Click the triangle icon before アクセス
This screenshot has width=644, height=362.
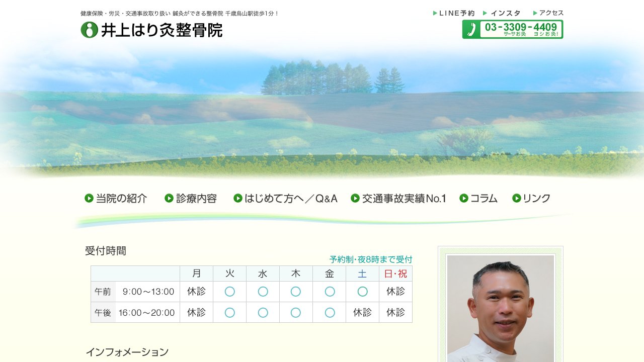[x=535, y=13]
